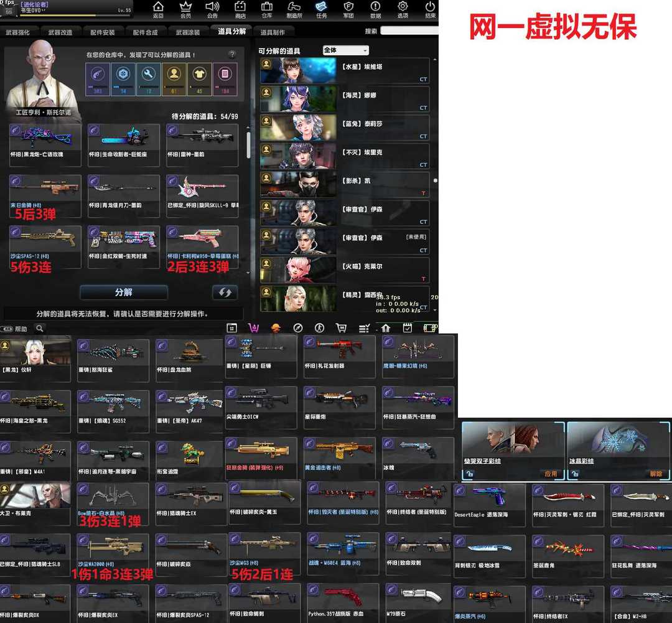Click the purple basket icon in bottom bar
The height and width of the screenshot is (623, 672).
coord(254,328)
